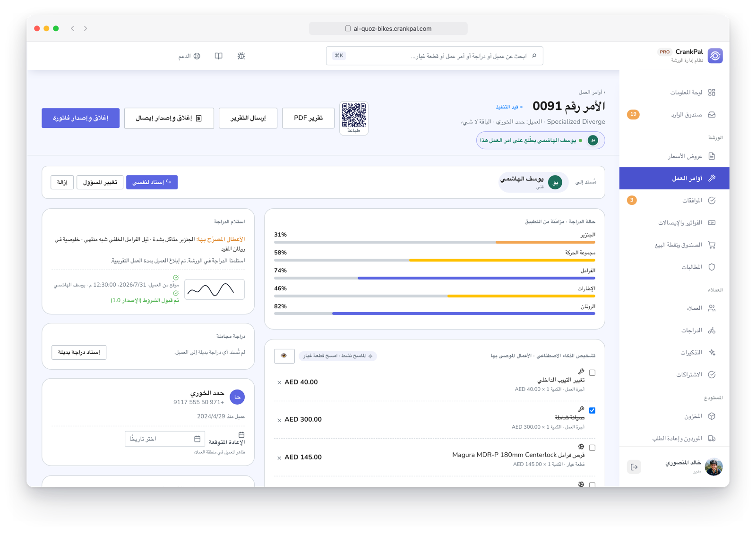
Task: Click wrench icon beside تغيير التيوب الداخلي
Action: pos(581,372)
